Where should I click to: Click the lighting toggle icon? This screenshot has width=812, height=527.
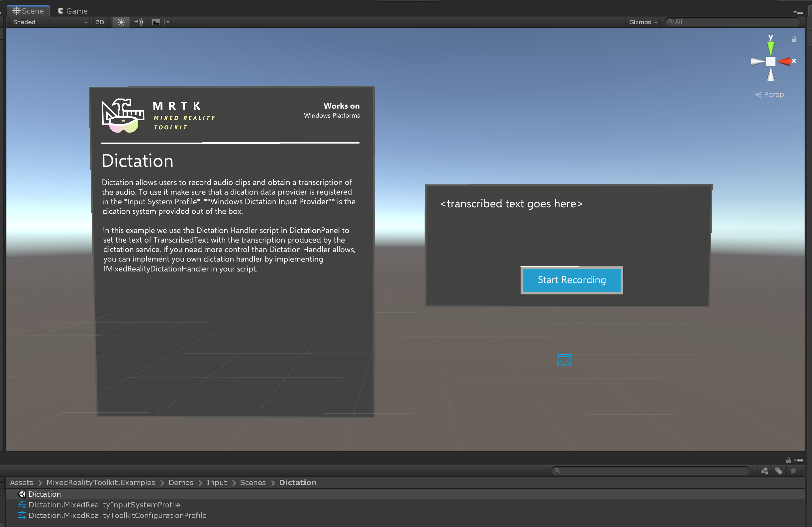point(121,22)
